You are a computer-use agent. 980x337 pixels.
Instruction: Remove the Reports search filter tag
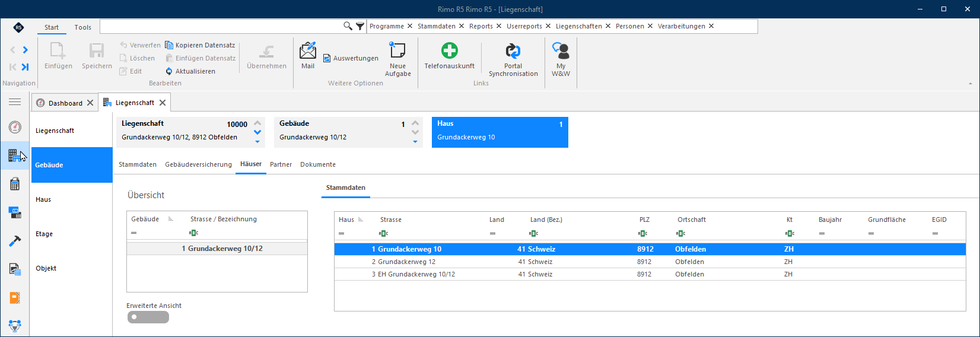tap(499, 26)
